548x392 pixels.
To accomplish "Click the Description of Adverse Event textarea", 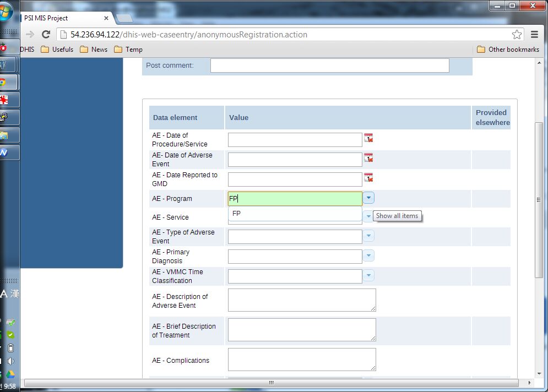I will 302,300.
